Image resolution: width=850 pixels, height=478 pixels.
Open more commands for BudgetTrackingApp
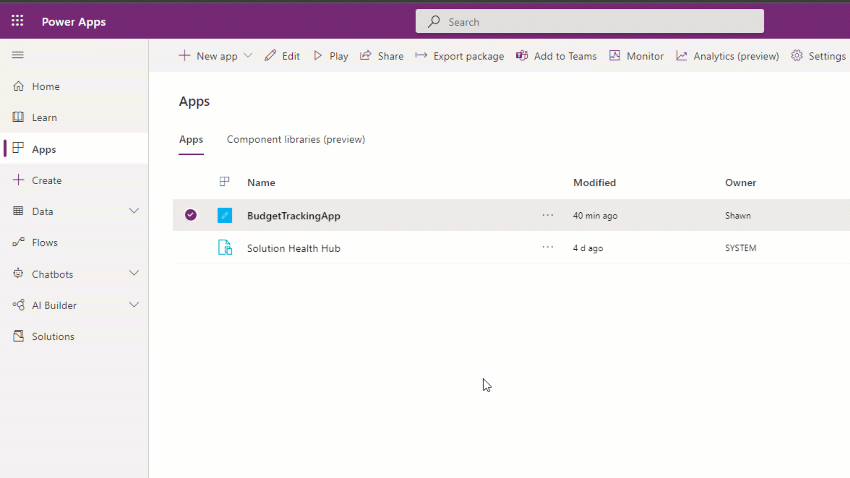tap(548, 215)
